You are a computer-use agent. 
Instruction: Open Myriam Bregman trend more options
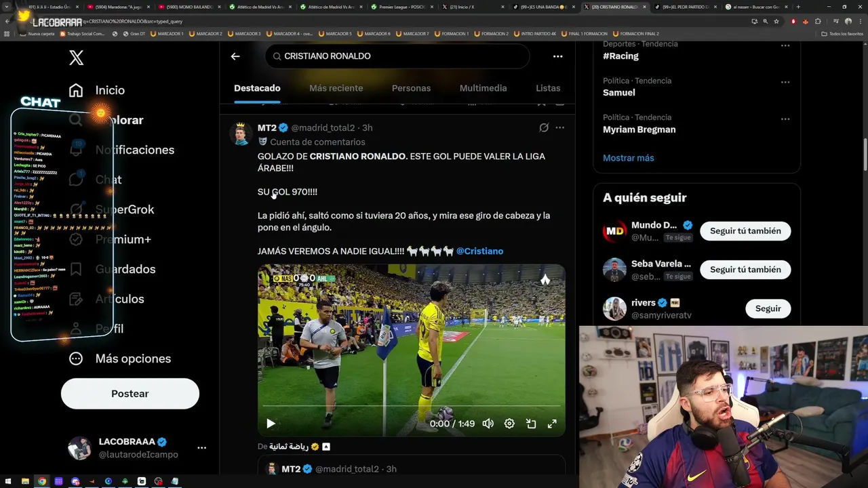pos(785,119)
